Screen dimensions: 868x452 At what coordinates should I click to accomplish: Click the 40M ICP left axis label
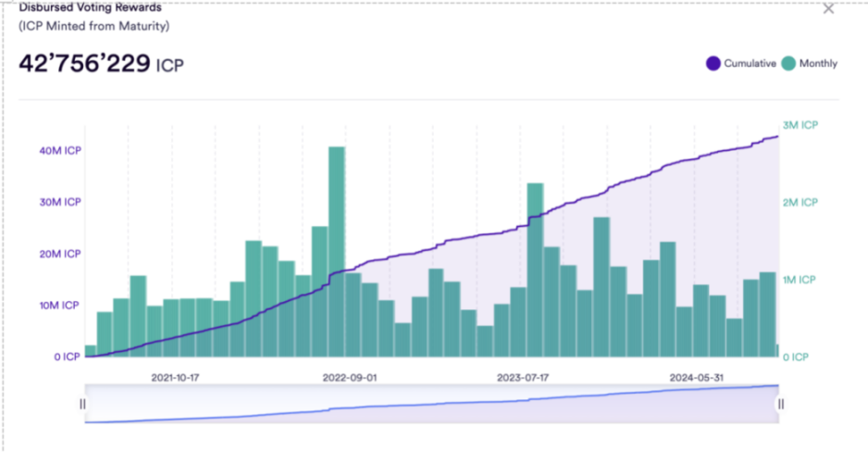click(x=59, y=150)
